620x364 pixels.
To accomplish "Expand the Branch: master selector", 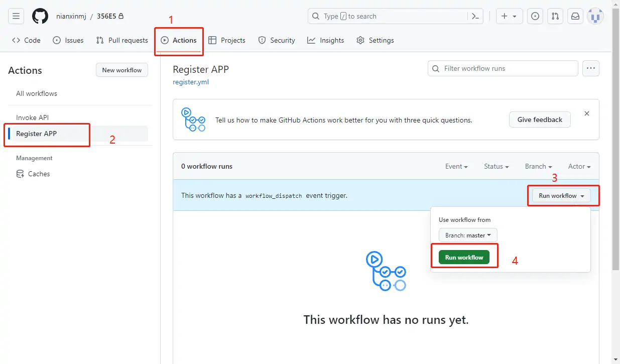I will click(x=468, y=235).
